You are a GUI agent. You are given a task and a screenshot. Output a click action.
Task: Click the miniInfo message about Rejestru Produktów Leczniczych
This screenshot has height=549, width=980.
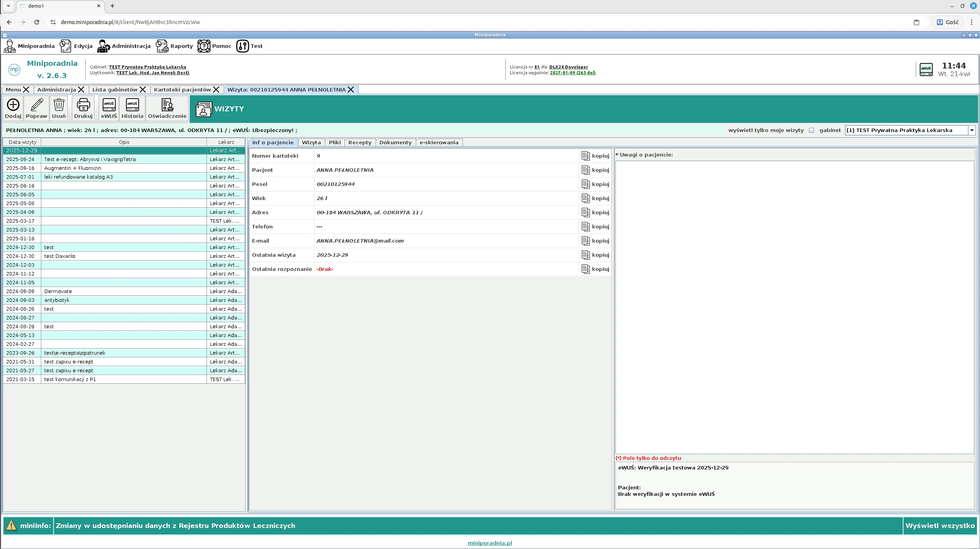click(x=176, y=526)
